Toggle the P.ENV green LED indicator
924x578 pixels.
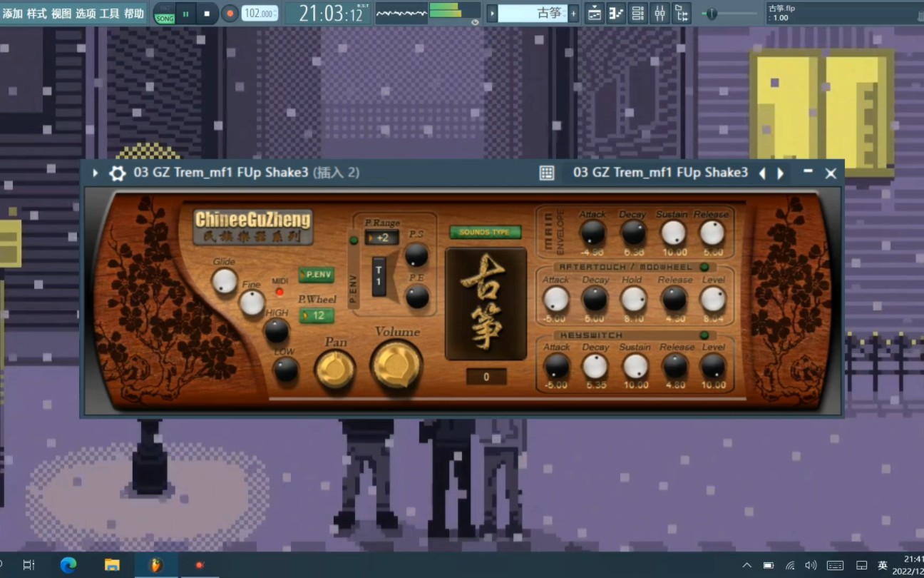click(354, 240)
